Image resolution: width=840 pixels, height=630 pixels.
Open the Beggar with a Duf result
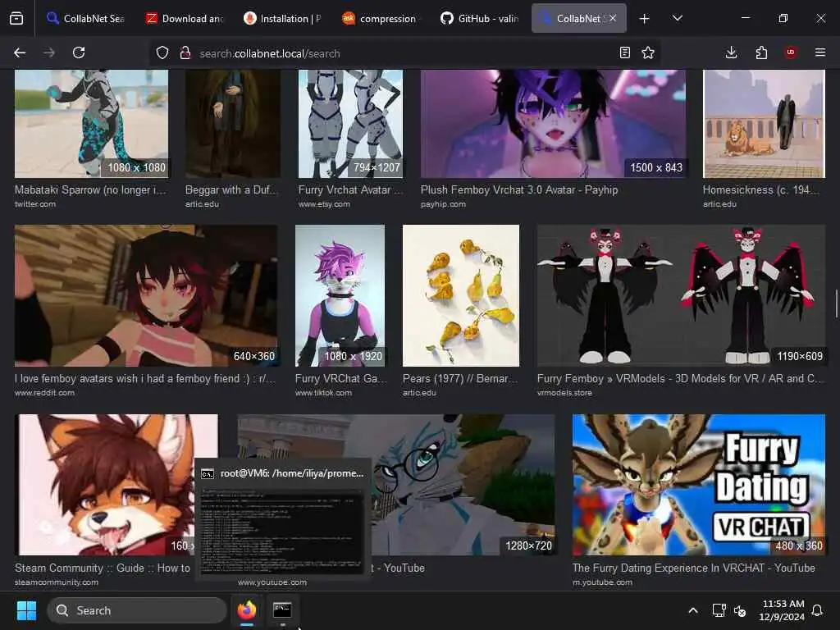click(x=232, y=189)
